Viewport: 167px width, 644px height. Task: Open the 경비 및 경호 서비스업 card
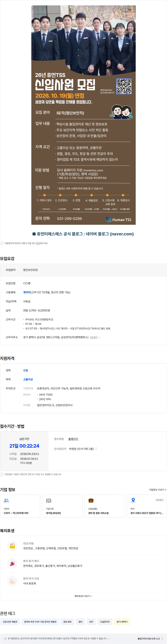pyautogui.click(x=105, y=506)
